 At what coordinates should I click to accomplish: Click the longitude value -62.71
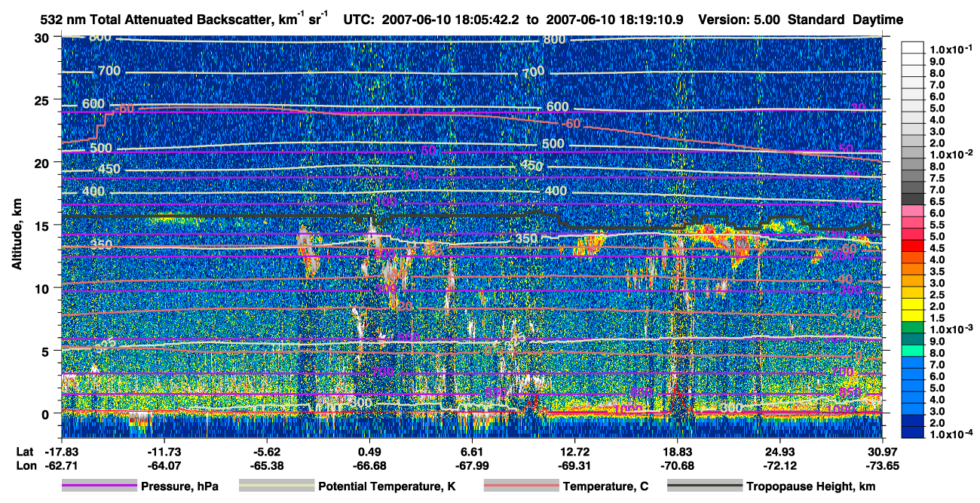point(62,465)
